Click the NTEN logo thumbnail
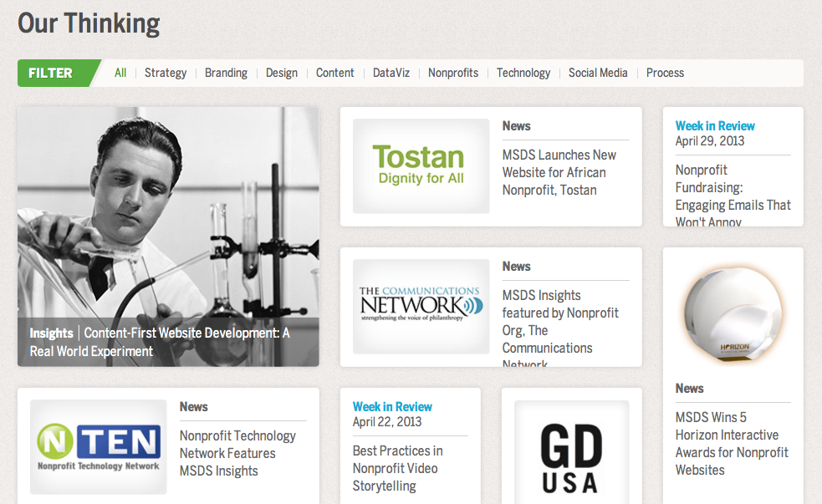This screenshot has width=822, height=504. [98, 446]
